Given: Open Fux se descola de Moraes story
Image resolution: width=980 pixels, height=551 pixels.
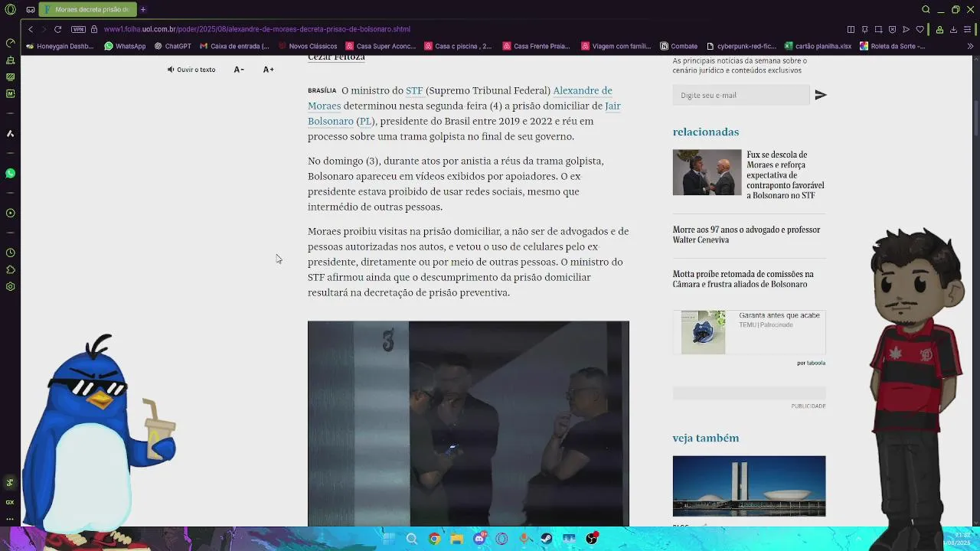Looking at the screenshot, I should (786, 175).
